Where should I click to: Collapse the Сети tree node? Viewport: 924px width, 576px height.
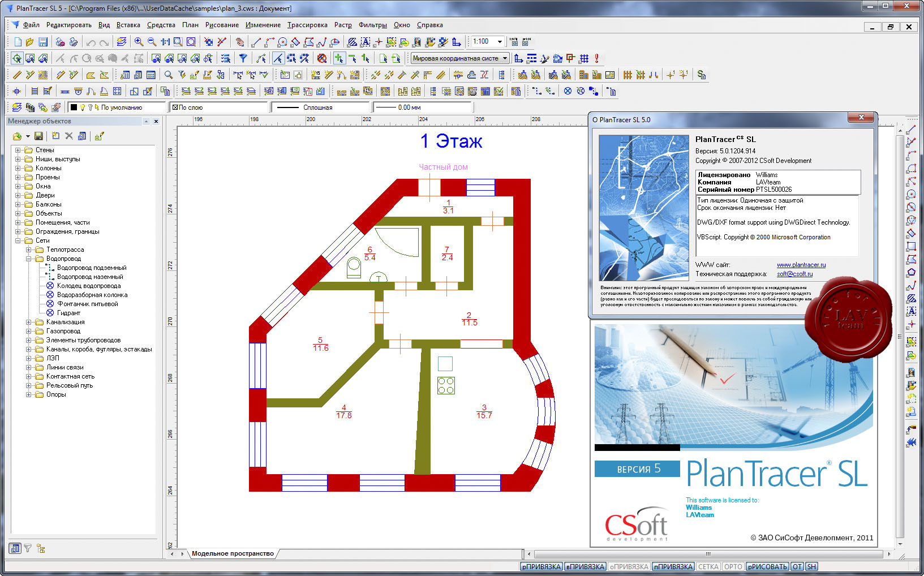[18, 240]
